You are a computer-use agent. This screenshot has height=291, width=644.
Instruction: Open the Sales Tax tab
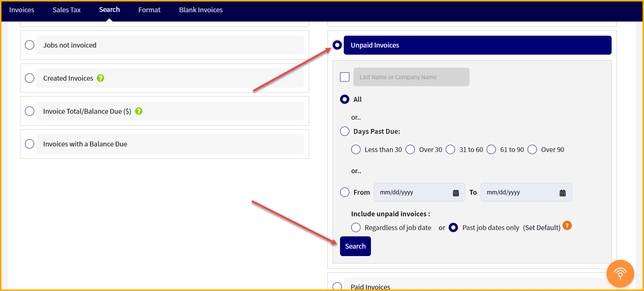(x=67, y=10)
